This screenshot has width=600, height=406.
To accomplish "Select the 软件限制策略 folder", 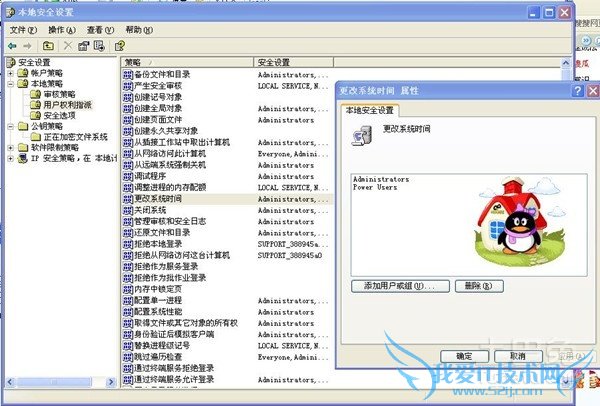I will [x=55, y=148].
